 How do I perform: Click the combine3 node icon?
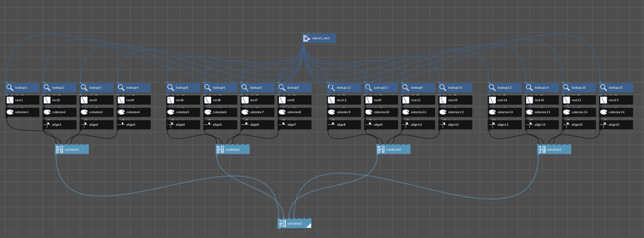282,224
